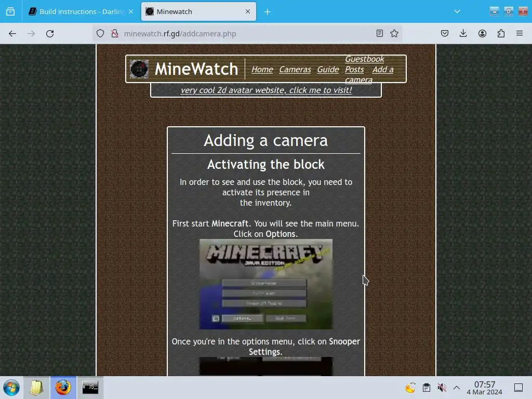
Task: Close the Minewatch tab
Action: (x=248, y=11)
